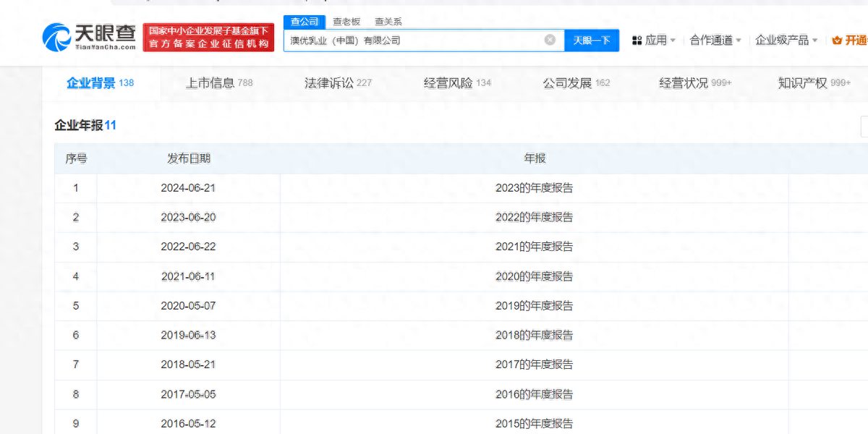Click the date 2017-05-05
The image size is (868, 434).
click(x=188, y=394)
